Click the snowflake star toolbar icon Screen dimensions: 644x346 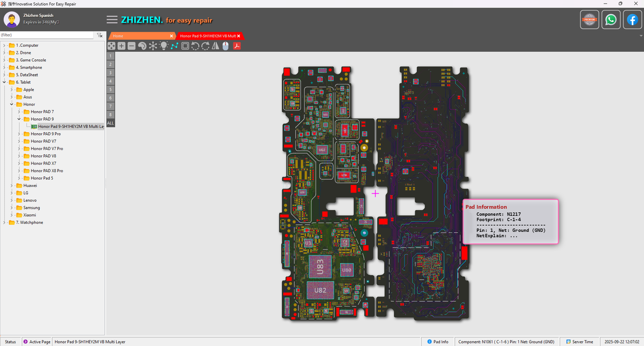tap(153, 46)
